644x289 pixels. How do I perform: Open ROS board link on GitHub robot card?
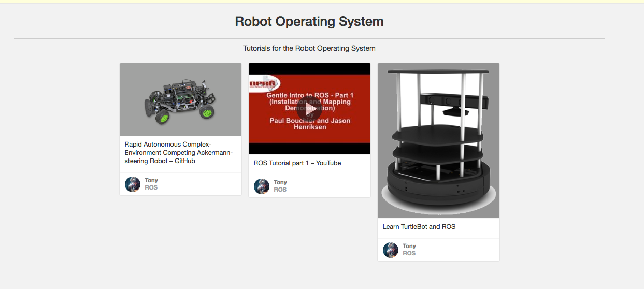coord(151,187)
